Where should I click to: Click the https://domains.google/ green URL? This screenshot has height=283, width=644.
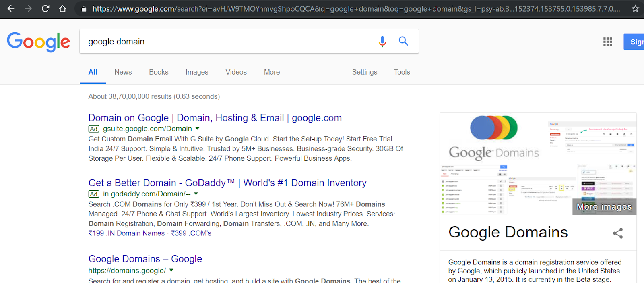127,271
